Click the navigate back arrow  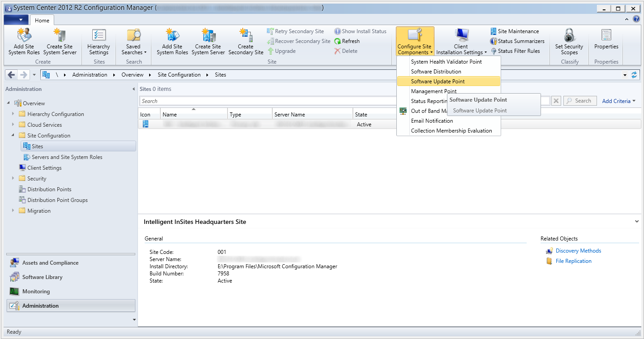pos(12,75)
